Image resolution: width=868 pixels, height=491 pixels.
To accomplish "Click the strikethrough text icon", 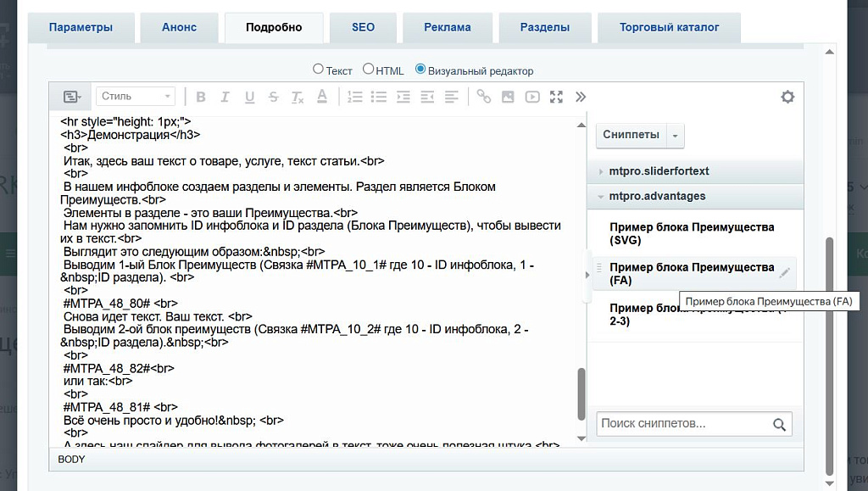I will [x=273, y=97].
